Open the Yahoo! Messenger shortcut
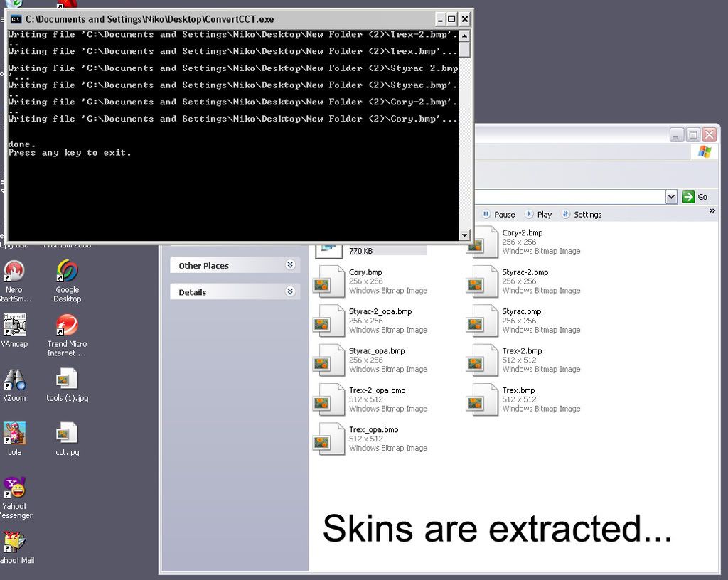Screen dimensions: 728x580 pyautogui.click(x=14, y=488)
